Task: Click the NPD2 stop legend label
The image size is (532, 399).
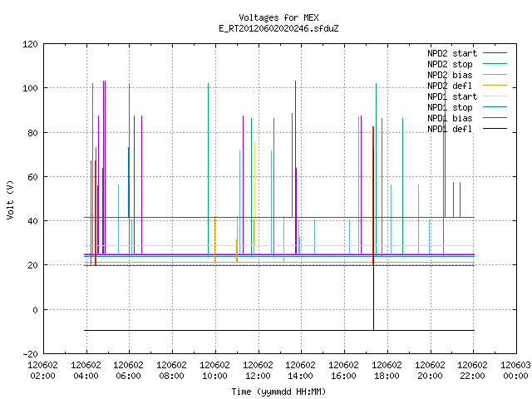Action: [450, 64]
